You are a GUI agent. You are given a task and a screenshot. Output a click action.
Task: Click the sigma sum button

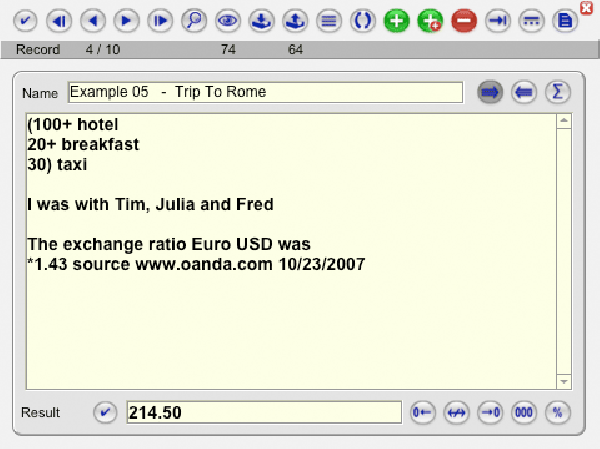(x=558, y=92)
